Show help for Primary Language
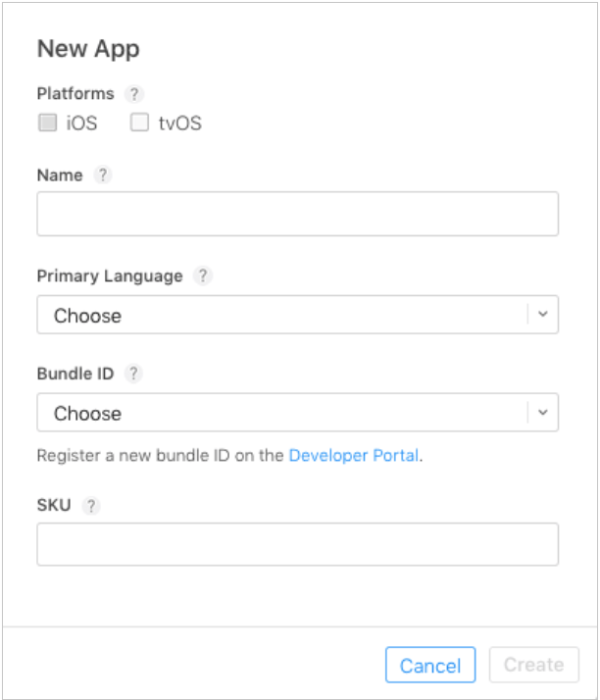The width and height of the screenshot is (600, 700). coord(202,276)
